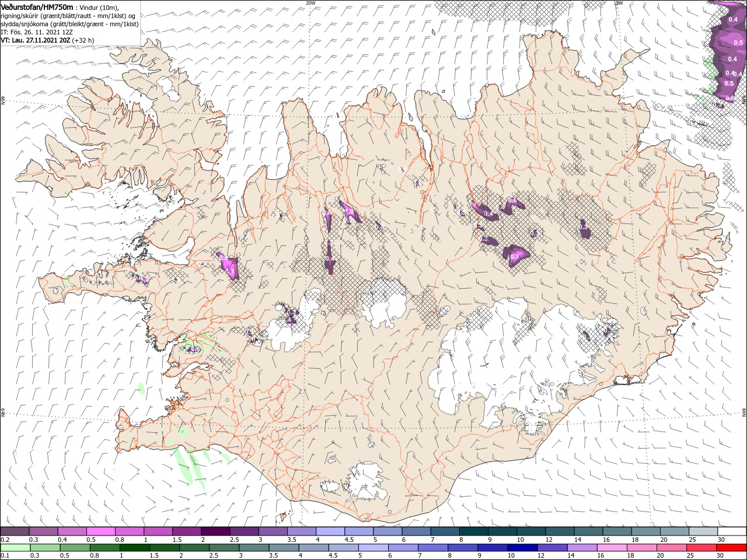This screenshot has width=747, height=560.
Task: Pick lower scale light pink swatch 16–18
Action: (x=611, y=547)
